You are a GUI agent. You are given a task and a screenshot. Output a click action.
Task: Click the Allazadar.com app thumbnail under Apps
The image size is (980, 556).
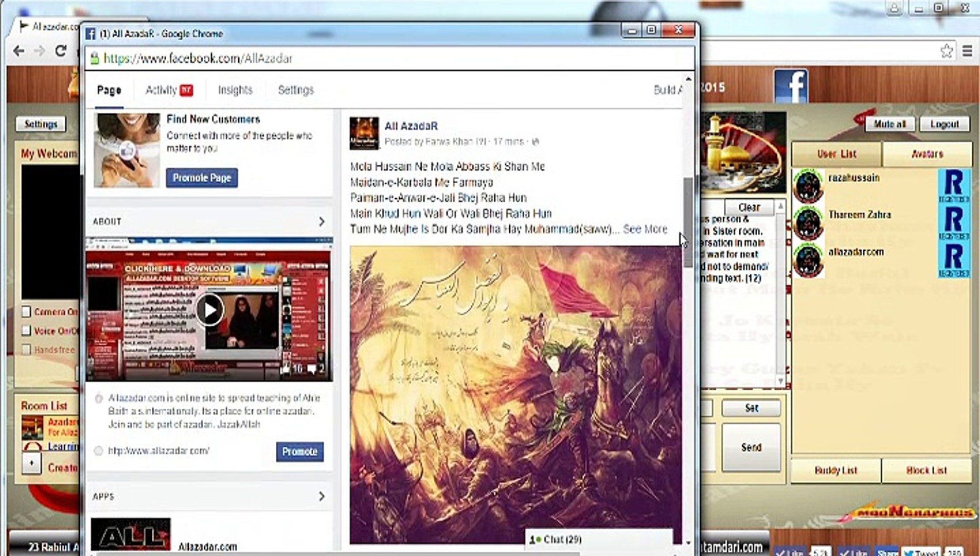click(x=131, y=535)
